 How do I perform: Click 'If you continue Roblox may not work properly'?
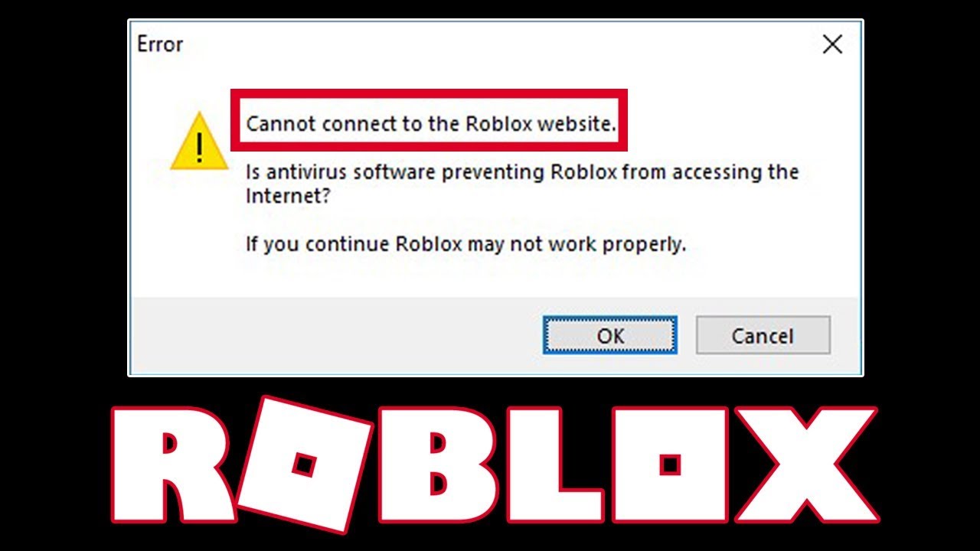465,245
